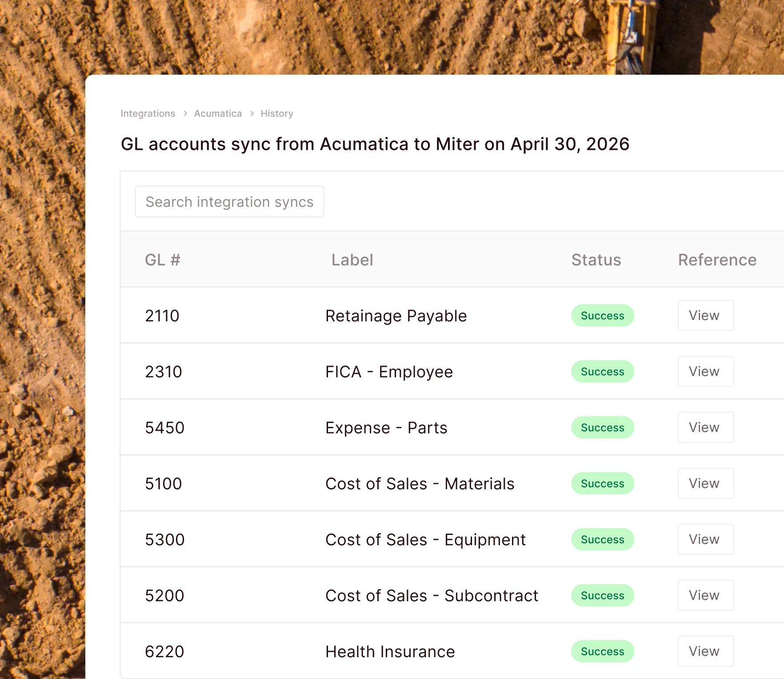Sort the table by Reference column
The width and height of the screenshot is (784, 679).
[x=717, y=260]
